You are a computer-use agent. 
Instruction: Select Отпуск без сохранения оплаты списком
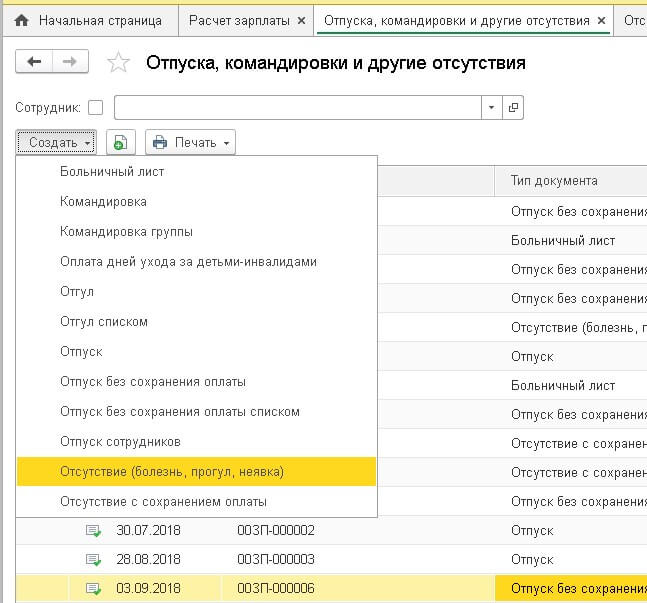point(196,412)
